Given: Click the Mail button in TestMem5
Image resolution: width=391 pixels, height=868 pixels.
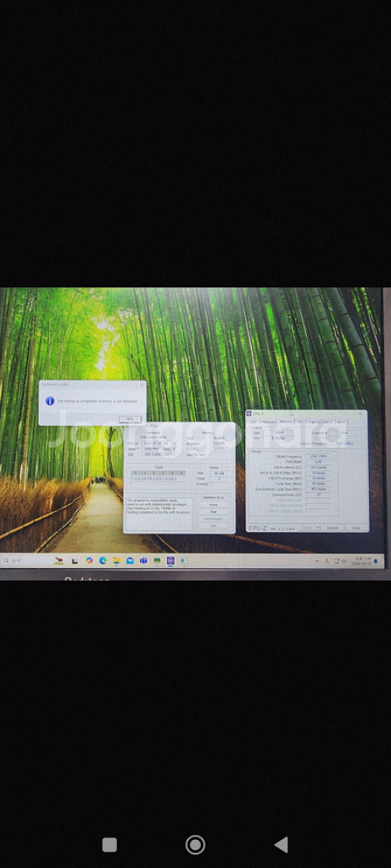Looking at the screenshot, I should [x=213, y=511].
